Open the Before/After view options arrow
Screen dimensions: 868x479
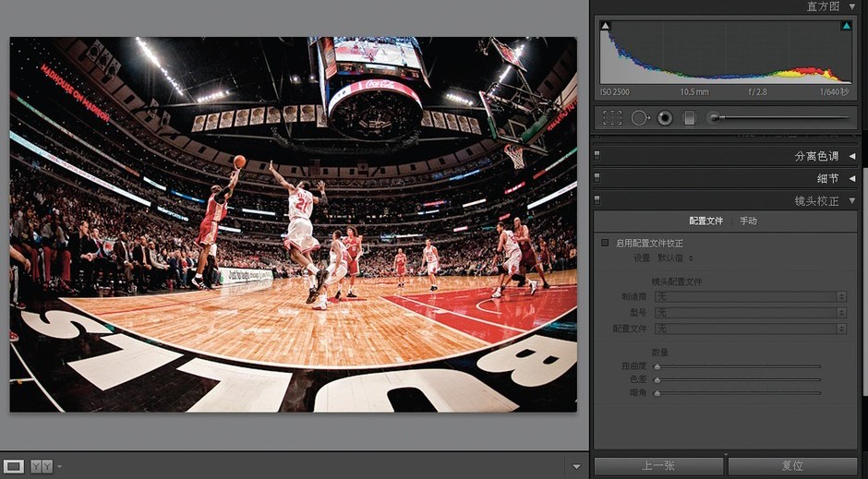point(59,467)
